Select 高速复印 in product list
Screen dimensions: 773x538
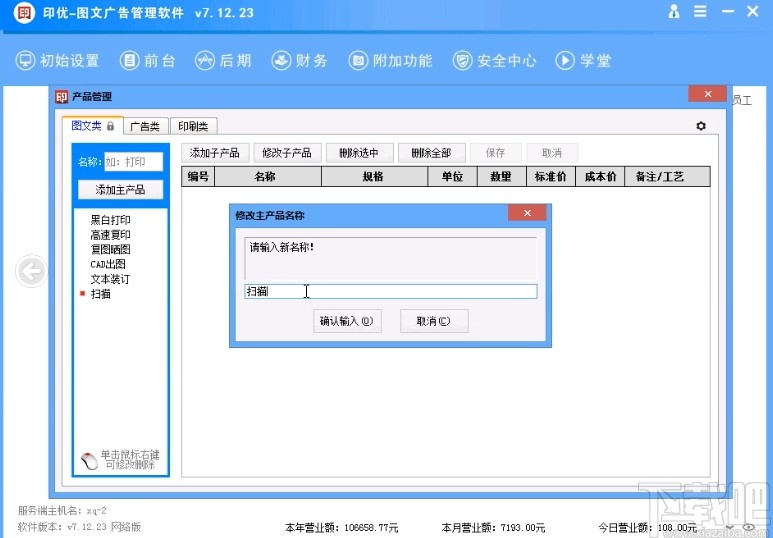[110, 235]
